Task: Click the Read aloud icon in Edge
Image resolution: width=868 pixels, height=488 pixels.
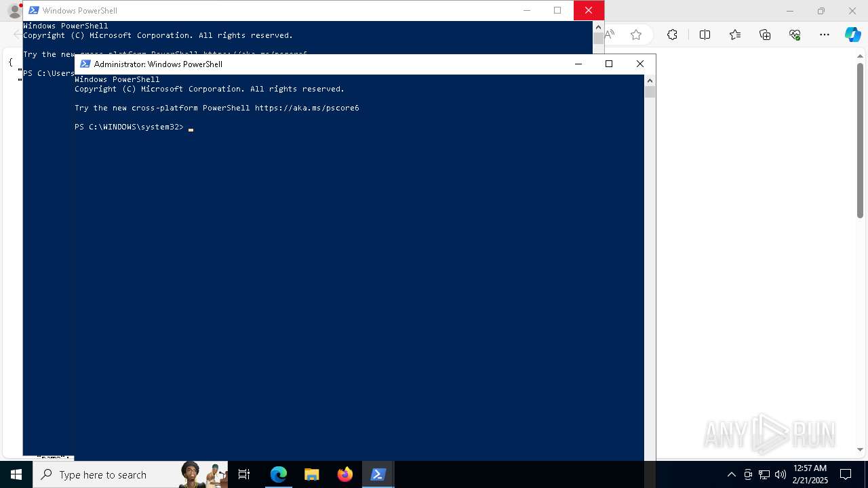Action: (x=610, y=35)
